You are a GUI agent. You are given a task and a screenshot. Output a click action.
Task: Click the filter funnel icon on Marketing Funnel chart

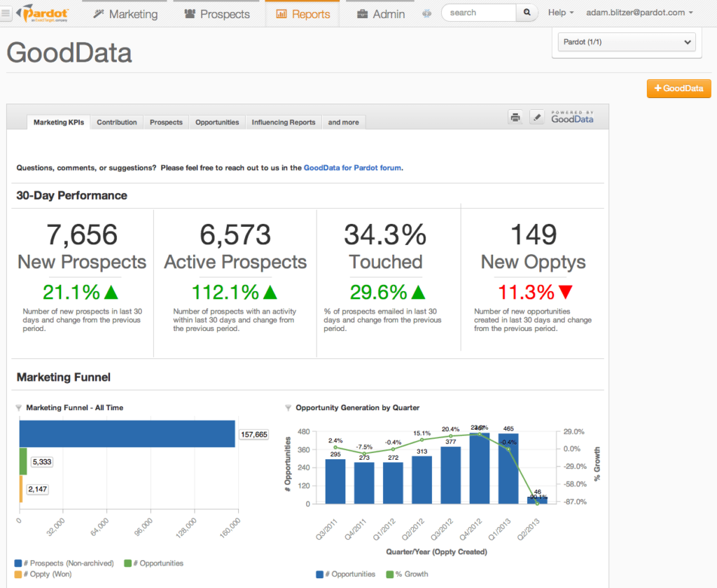[18, 407]
